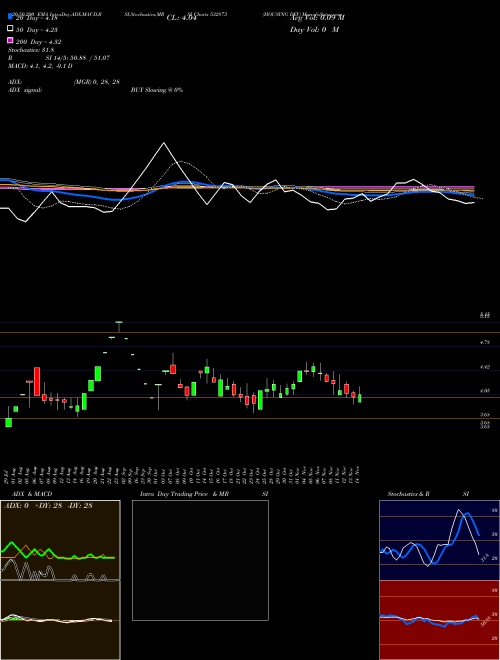Click the 4.78 price axis label

tap(485, 343)
